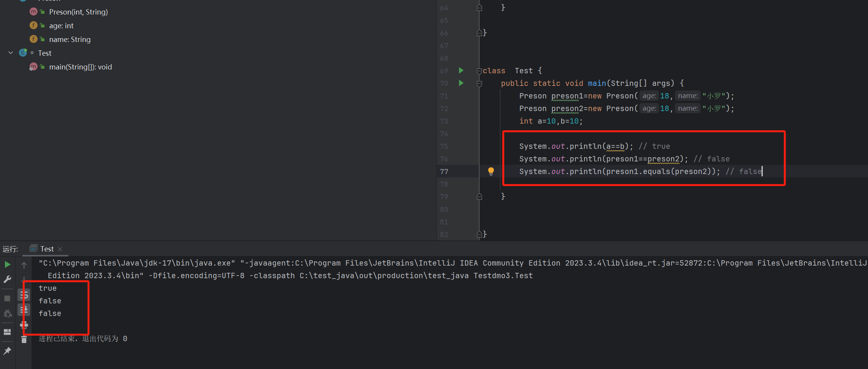
Task: Click 'preson1==preson2' expression on line 76
Action: coord(643,159)
